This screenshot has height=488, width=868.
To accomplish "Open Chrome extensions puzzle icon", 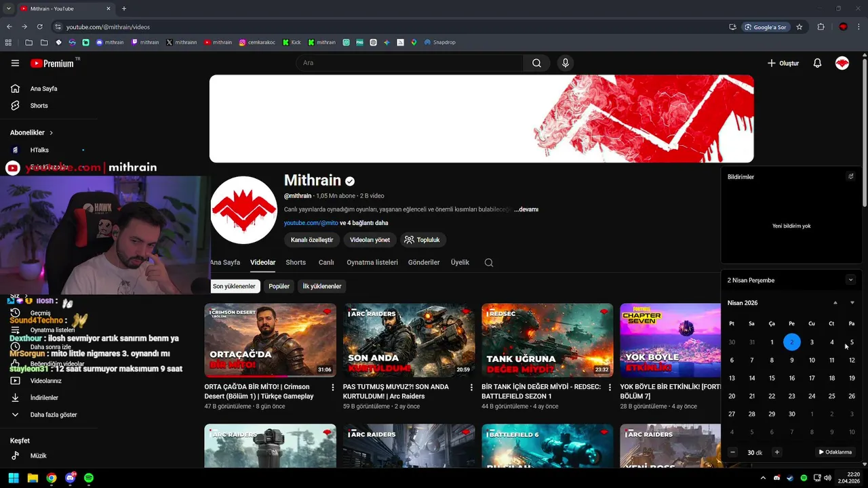I will (x=821, y=27).
